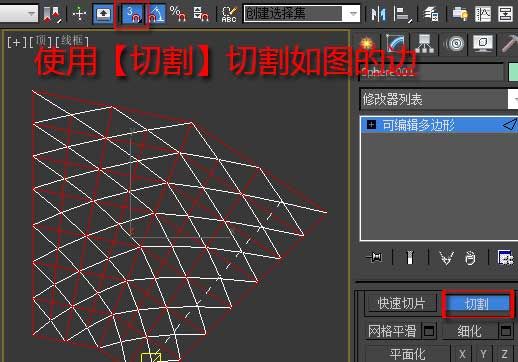Click the green object color swatch
518x362 pixels.
[x=513, y=72]
